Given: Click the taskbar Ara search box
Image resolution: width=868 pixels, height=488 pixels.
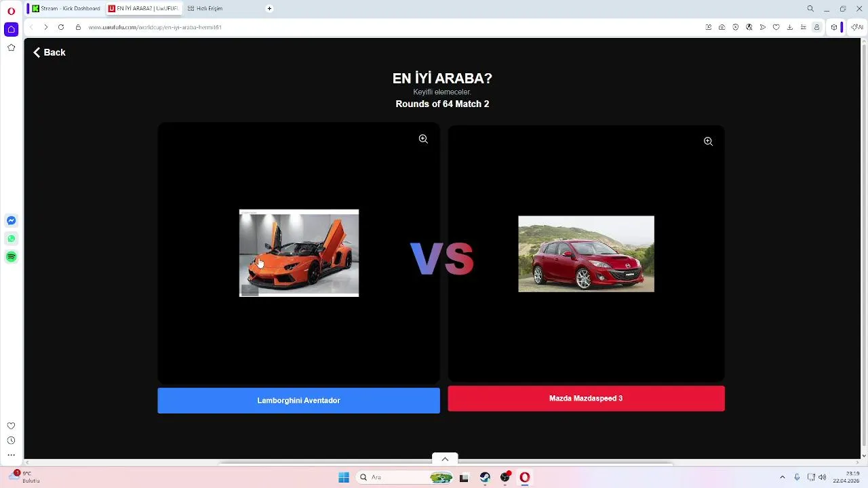Looking at the screenshot, I should [x=404, y=477].
